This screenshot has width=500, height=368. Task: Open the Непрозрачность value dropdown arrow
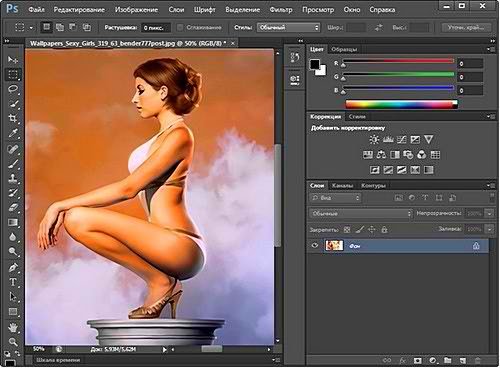point(489,213)
